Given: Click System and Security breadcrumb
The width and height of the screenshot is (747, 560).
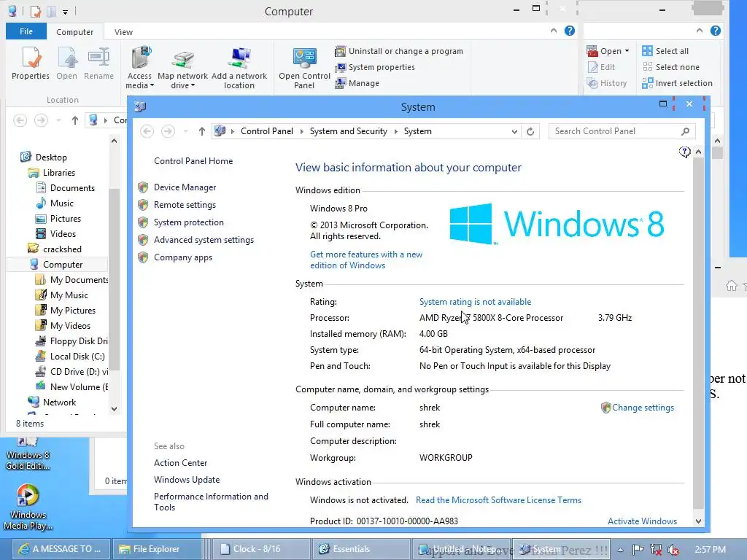Looking at the screenshot, I should tap(348, 131).
